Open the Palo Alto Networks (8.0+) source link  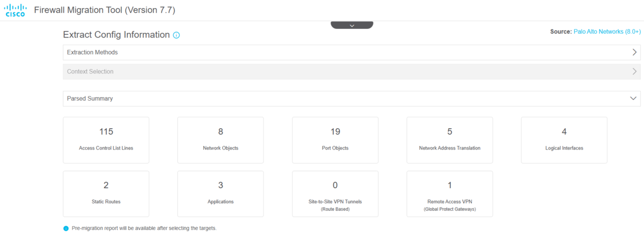point(606,32)
